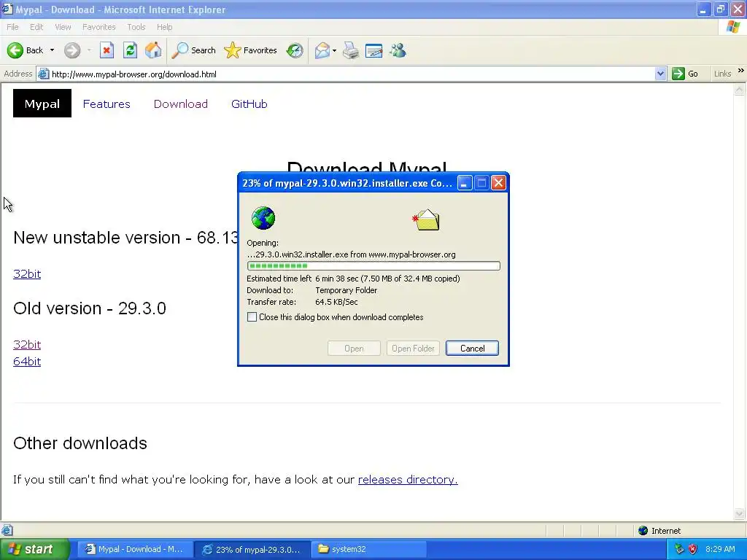
Task: Switch to the 23% download taskbar button
Action: coord(252,550)
